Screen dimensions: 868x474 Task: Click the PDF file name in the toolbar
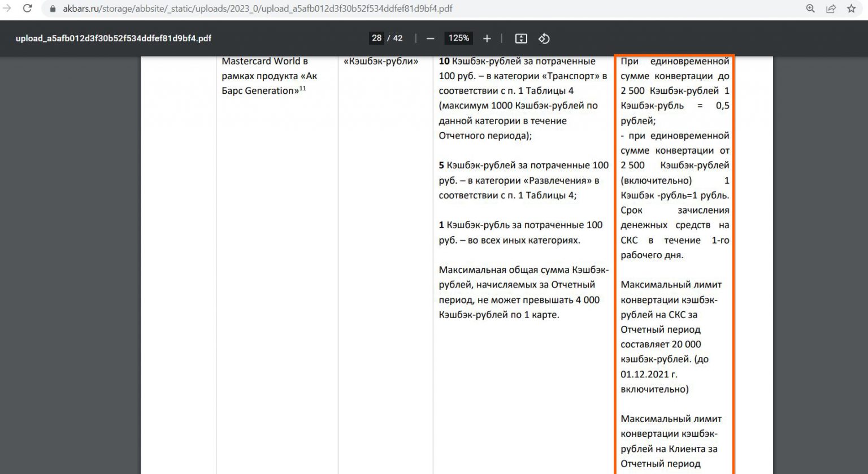[114, 38]
